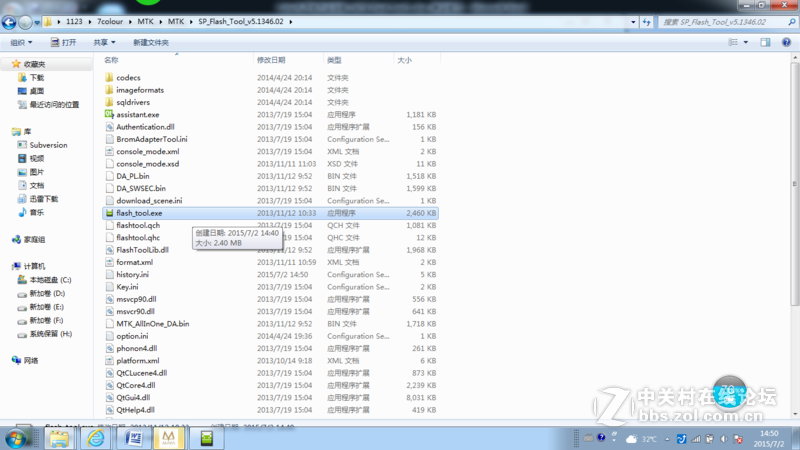Sort by 名称 column header
This screenshot has width=800, height=450.
111,60
